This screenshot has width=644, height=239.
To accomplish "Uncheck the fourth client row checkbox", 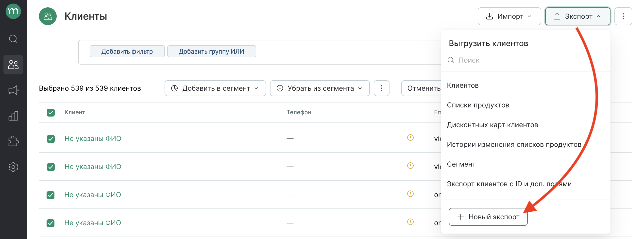I will click(x=51, y=223).
